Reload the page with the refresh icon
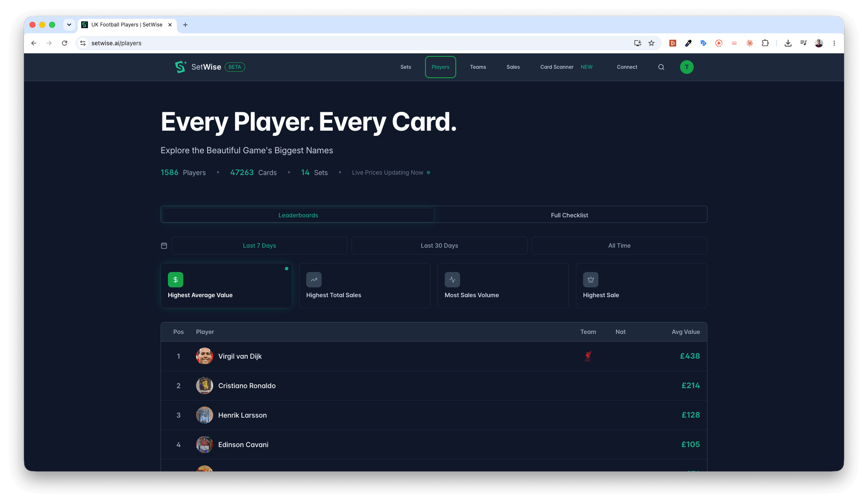The width and height of the screenshot is (868, 503). pos(65,43)
